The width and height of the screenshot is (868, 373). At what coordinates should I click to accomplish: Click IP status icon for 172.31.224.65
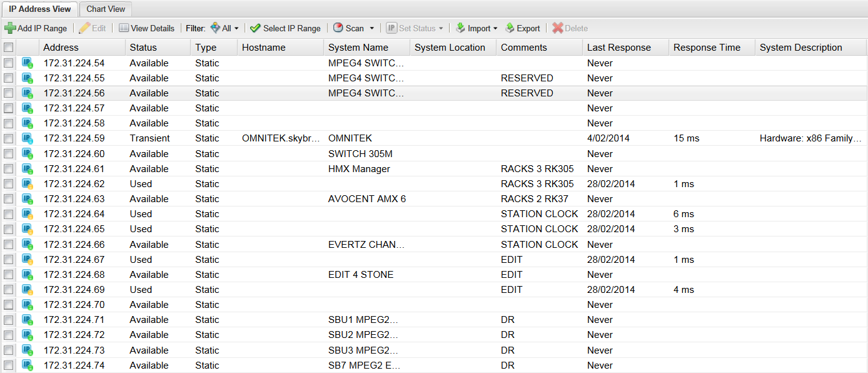pyautogui.click(x=28, y=229)
